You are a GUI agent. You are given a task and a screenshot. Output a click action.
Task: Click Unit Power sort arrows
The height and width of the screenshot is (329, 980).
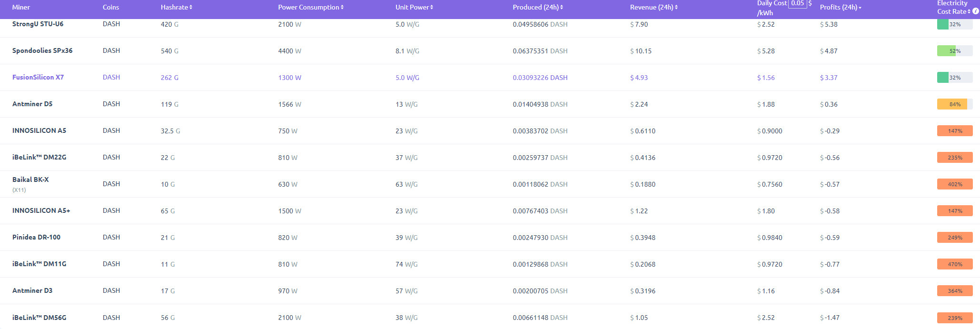[432, 8]
